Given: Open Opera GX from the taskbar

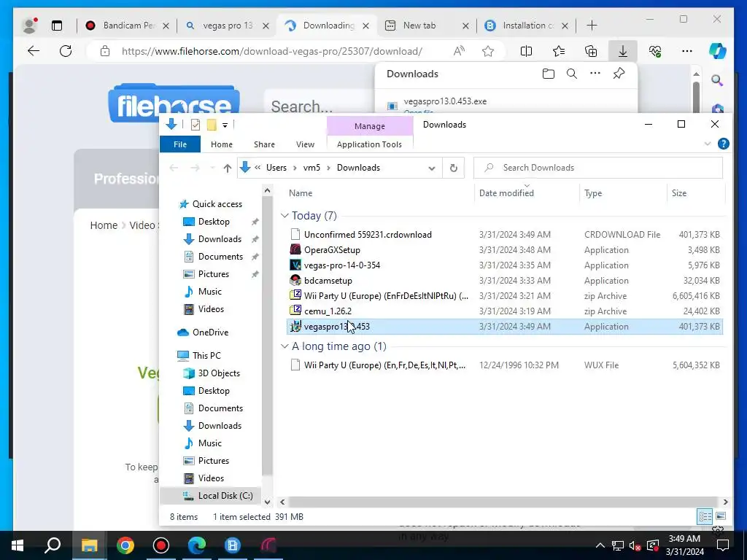Looking at the screenshot, I should (x=268, y=545).
